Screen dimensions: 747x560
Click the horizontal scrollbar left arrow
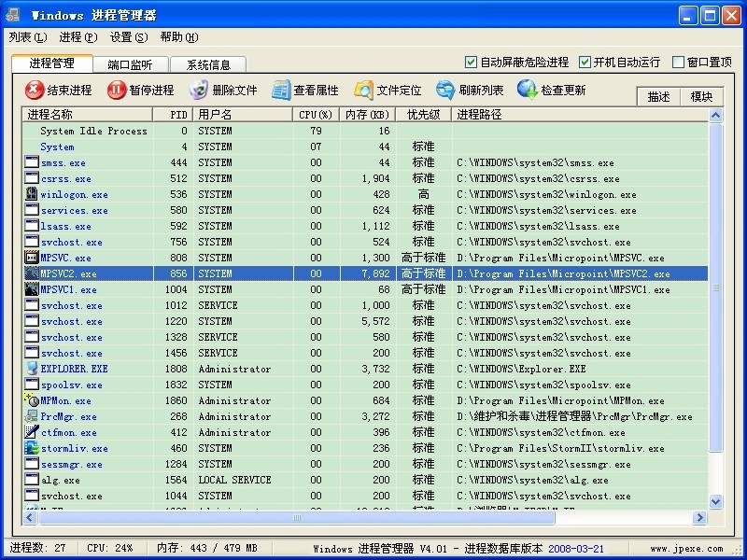click(x=30, y=517)
